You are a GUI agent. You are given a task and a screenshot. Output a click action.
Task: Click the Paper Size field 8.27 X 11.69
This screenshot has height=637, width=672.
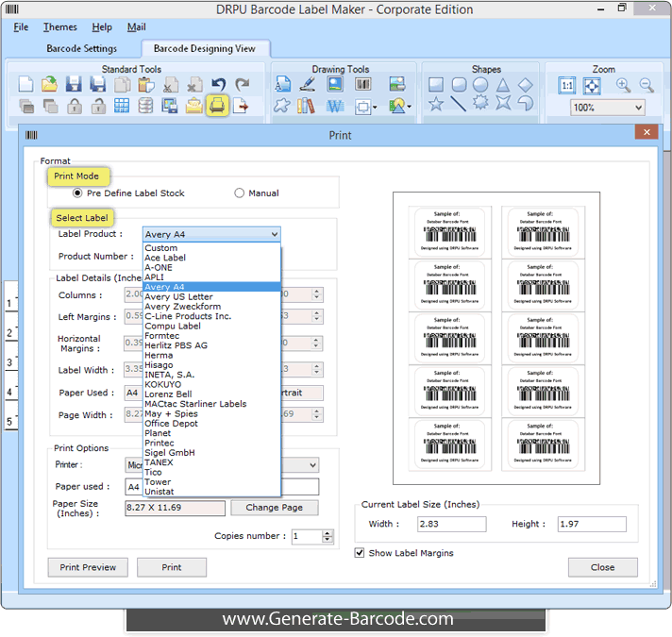(x=175, y=508)
